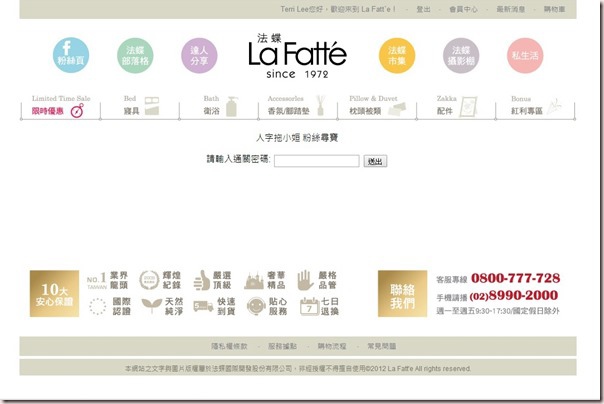
Task: Click the sprout 天然純淨 icon
Action: click(x=152, y=306)
